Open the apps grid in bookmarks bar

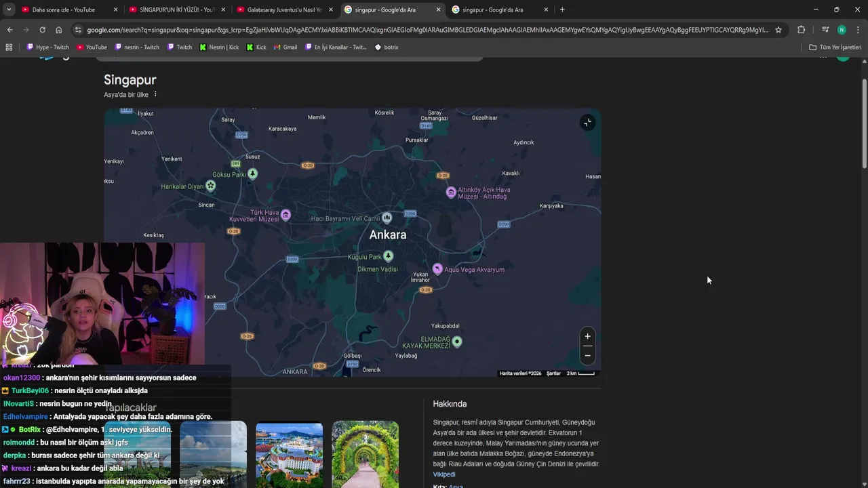tap(9, 47)
